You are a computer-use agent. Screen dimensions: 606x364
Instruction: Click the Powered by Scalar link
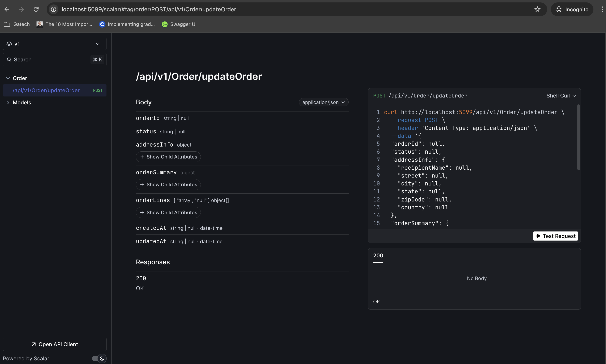coord(26,359)
